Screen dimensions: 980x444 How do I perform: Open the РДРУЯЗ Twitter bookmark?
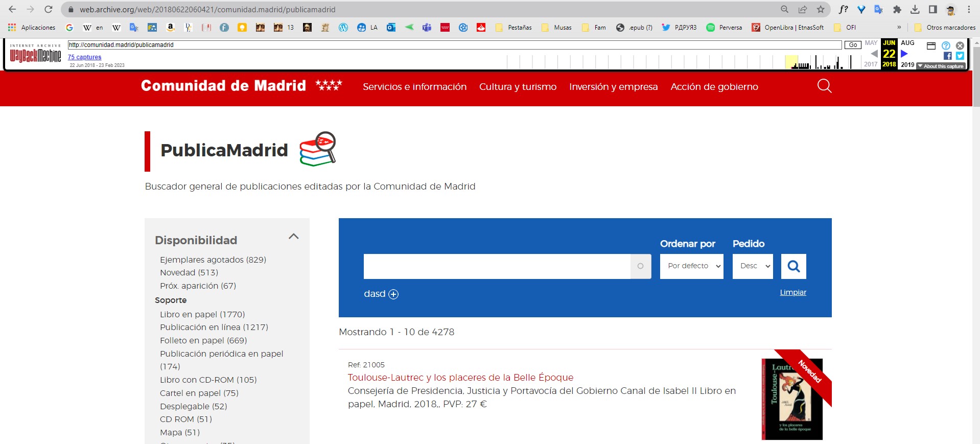pos(679,28)
